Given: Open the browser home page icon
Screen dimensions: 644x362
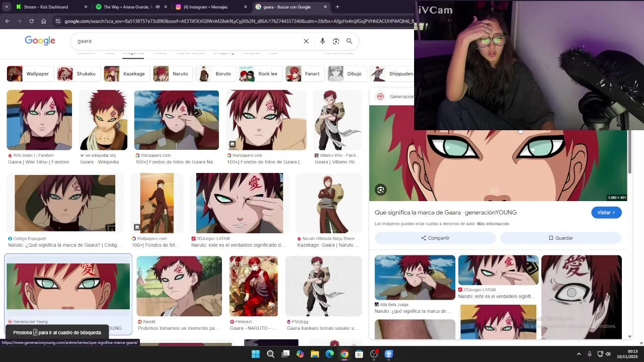Looking at the screenshot, I should 44,21.
